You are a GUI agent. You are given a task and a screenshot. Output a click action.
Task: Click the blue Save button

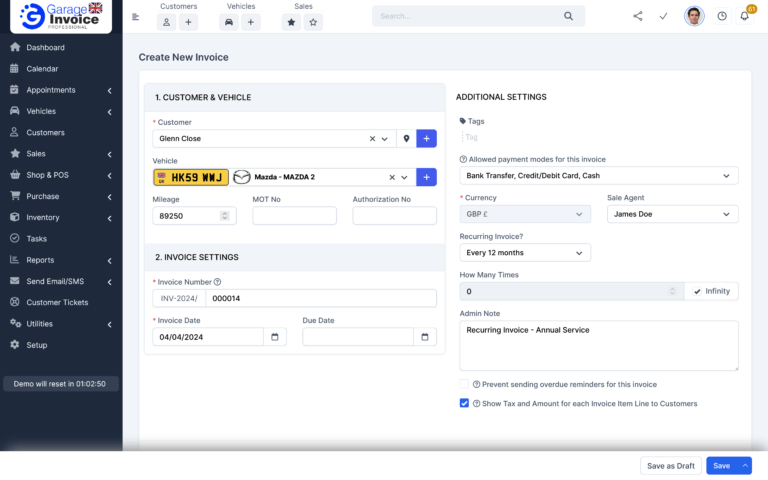[721, 466]
